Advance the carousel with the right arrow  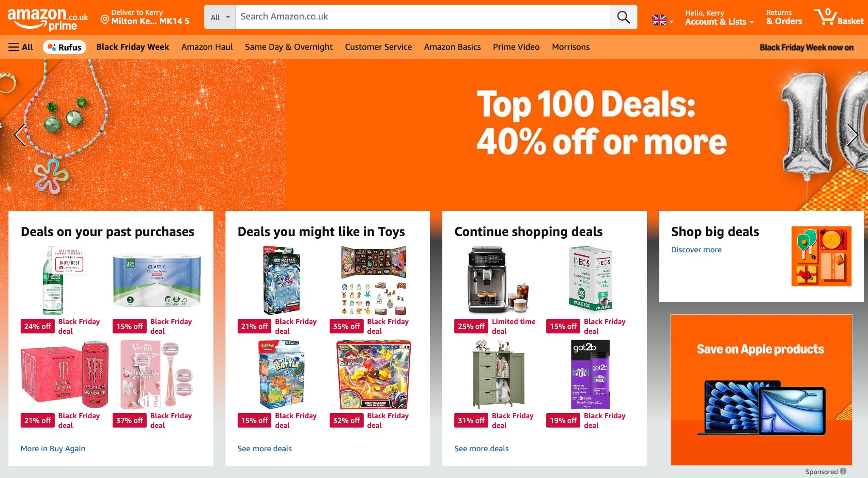coord(853,135)
